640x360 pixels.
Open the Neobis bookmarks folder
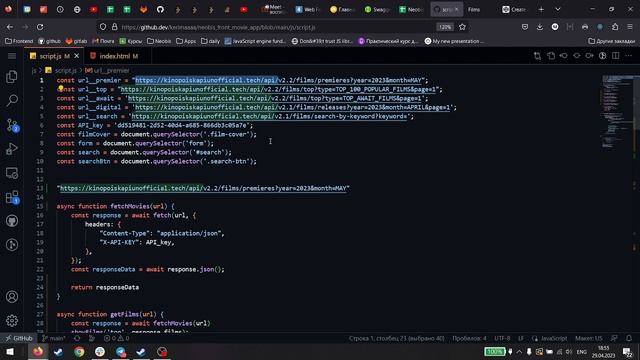point(159,41)
